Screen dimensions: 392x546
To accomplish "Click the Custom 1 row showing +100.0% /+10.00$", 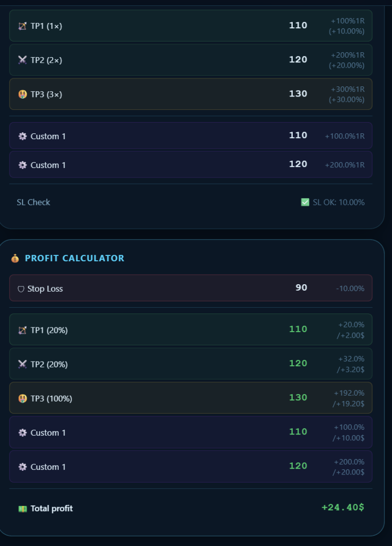I will pos(190,432).
